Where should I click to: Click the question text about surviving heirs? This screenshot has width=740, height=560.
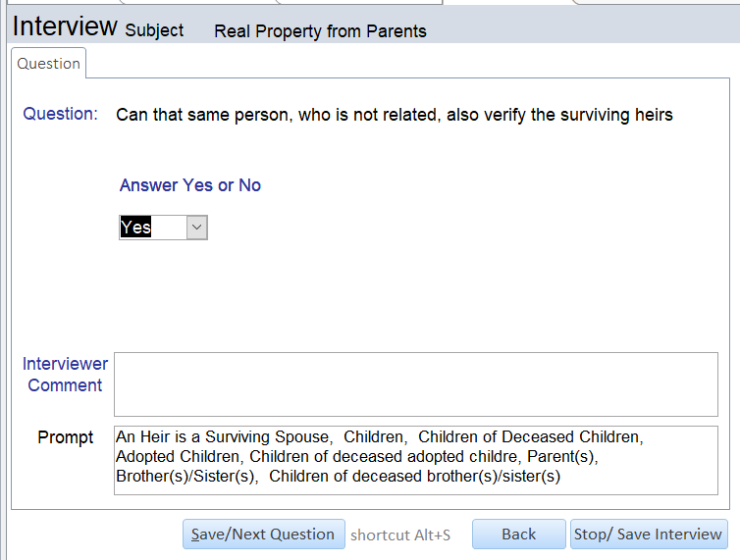pyautogui.click(x=394, y=115)
